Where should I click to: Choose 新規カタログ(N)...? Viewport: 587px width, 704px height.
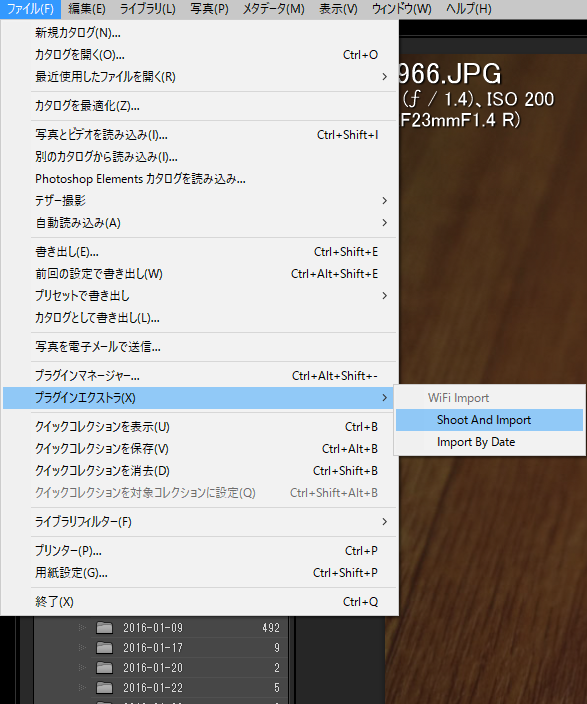(199, 33)
